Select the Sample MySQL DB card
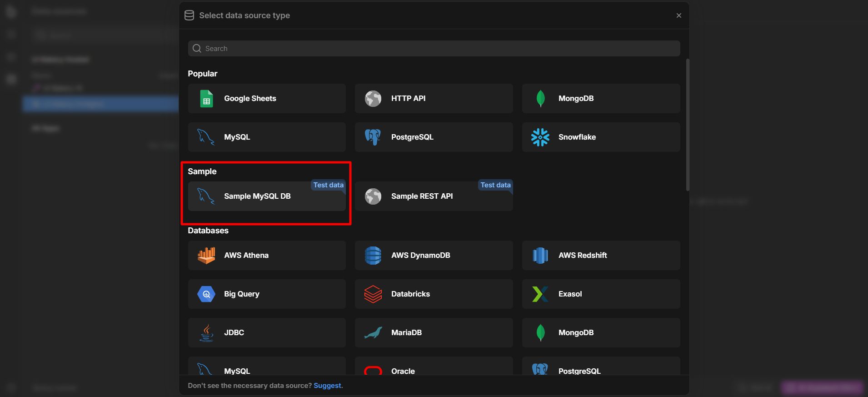The height and width of the screenshot is (397, 868). (267, 196)
